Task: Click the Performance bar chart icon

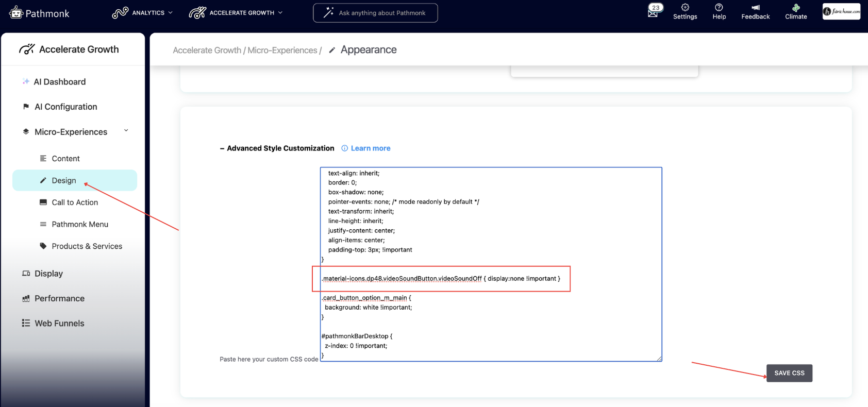Action: (x=26, y=298)
